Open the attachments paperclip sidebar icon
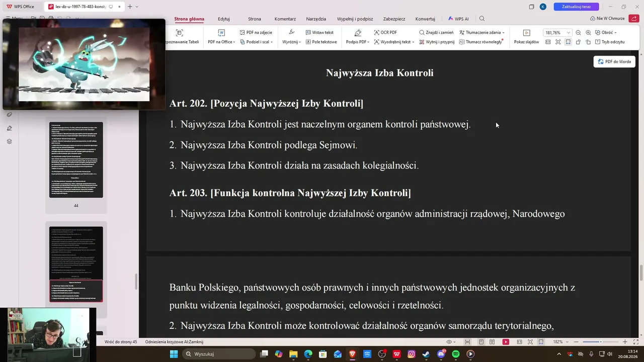This screenshot has height=362, width=644. (x=9, y=115)
